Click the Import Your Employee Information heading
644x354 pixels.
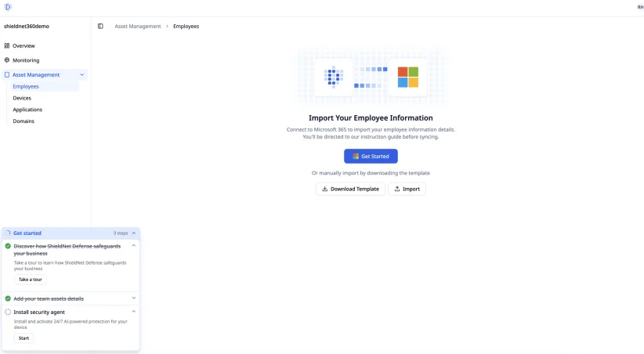371,117
